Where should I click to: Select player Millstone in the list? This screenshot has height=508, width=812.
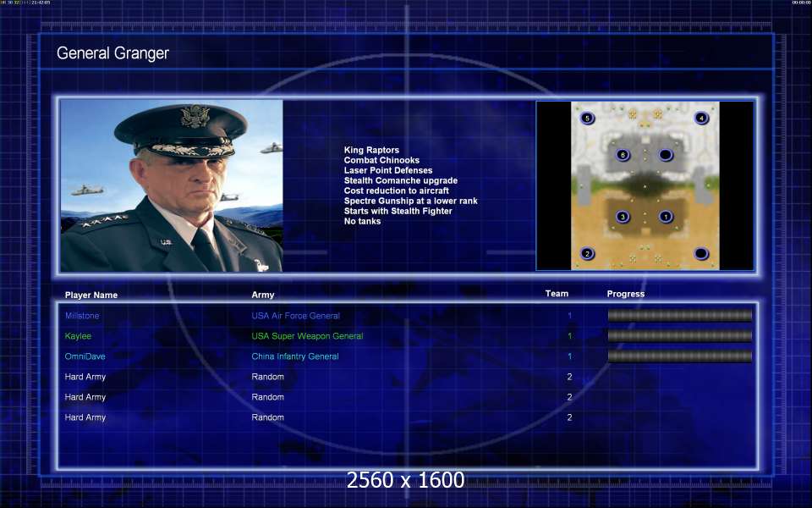[82, 316]
